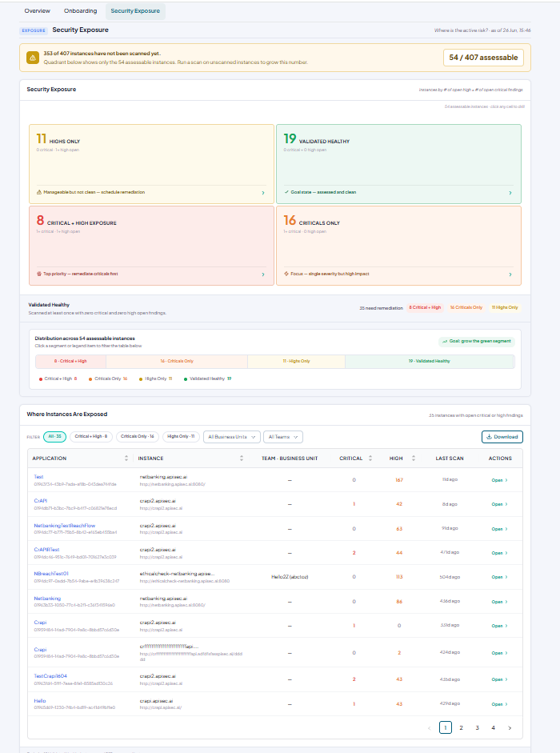The image size is (560, 753).
Task: Open the Highs Only quadrant card
Action: (151, 164)
